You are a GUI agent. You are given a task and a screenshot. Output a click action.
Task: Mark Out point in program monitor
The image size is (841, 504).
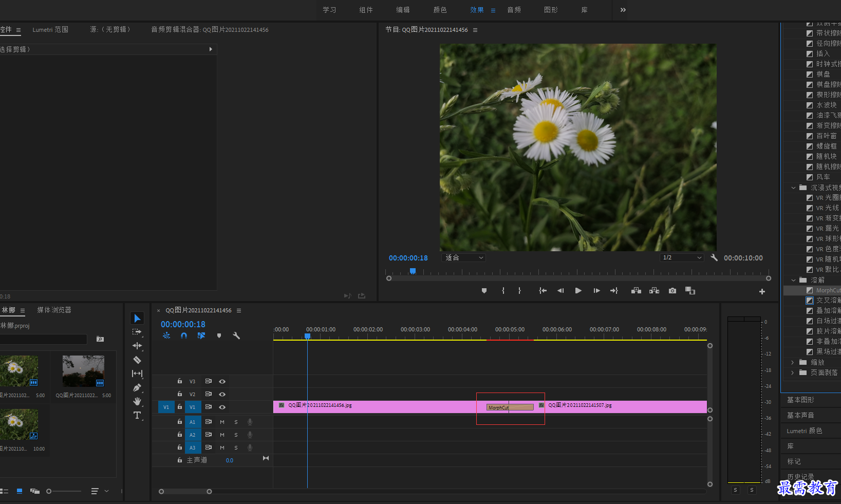pos(519,291)
